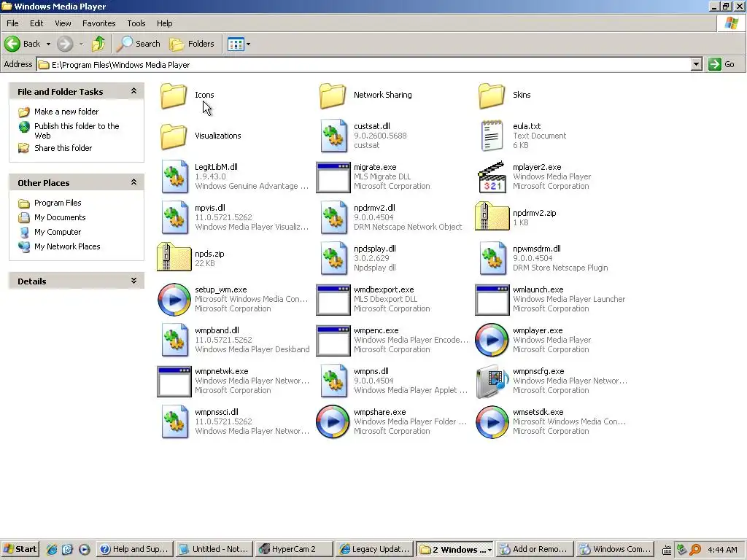Open the Forward history dropdown arrow

pos(81,44)
